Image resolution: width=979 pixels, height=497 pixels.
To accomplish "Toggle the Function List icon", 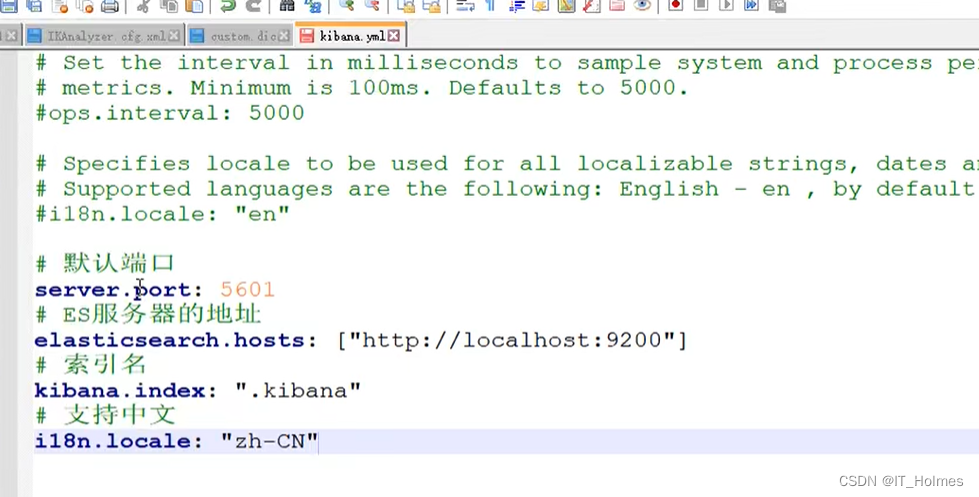I will 591,6.
